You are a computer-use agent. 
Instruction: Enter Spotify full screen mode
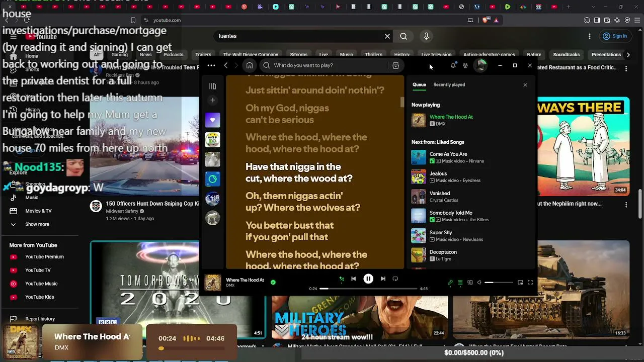[530, 283]
